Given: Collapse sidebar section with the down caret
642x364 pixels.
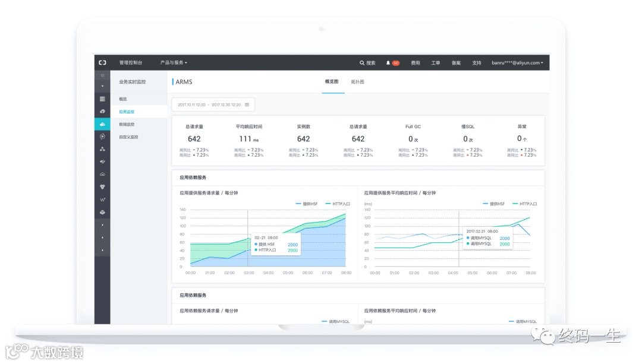Looking at the screenshot, I should [x=102, y=86].
